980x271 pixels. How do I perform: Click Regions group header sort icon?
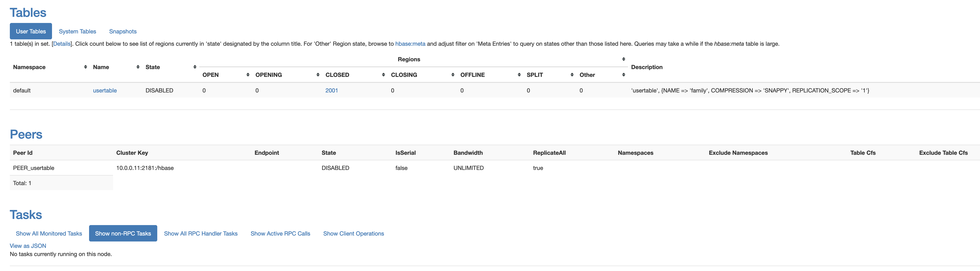(623, 59)
